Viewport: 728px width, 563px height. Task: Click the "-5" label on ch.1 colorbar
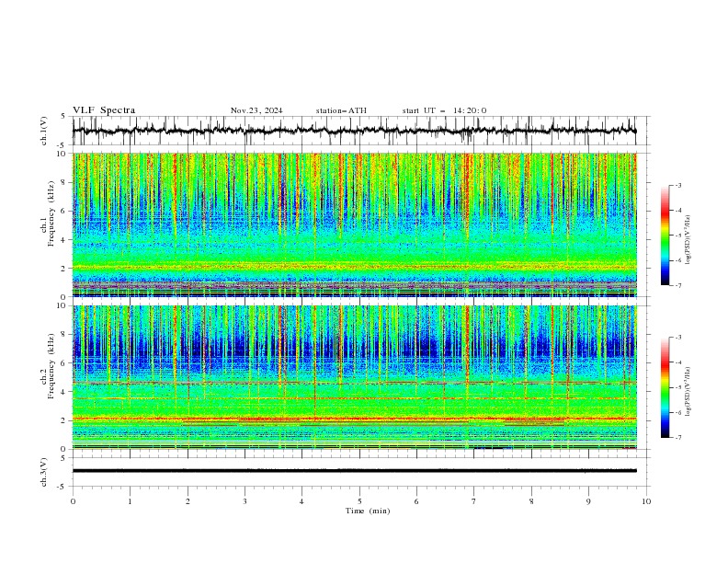[x=678, y=236]
